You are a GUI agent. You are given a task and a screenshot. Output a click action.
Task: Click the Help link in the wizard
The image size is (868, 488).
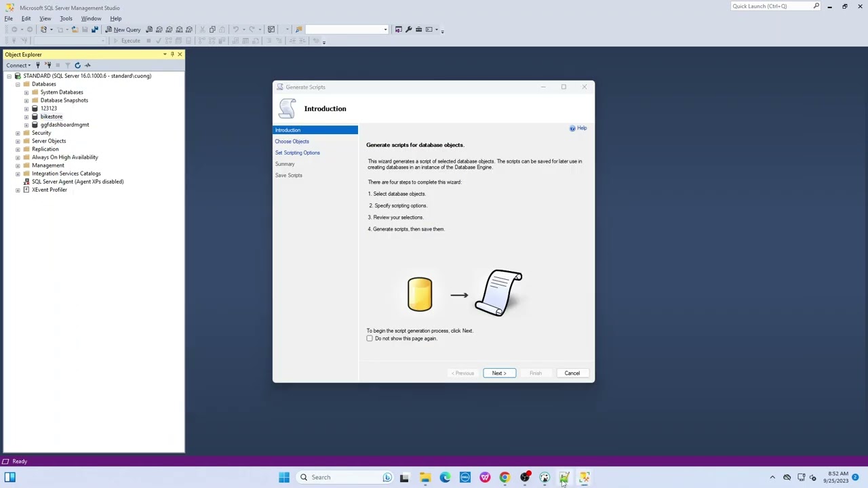pyautogui.click(x=582, y=128)
